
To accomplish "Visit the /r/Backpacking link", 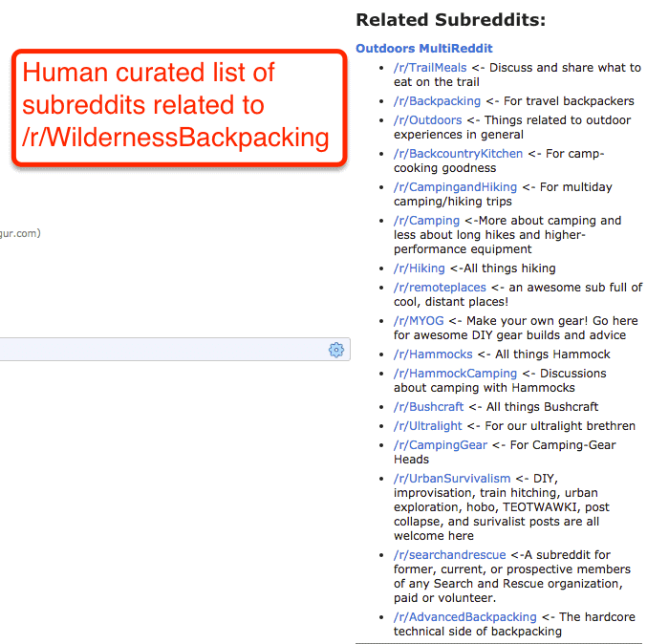I will [437, 101].
